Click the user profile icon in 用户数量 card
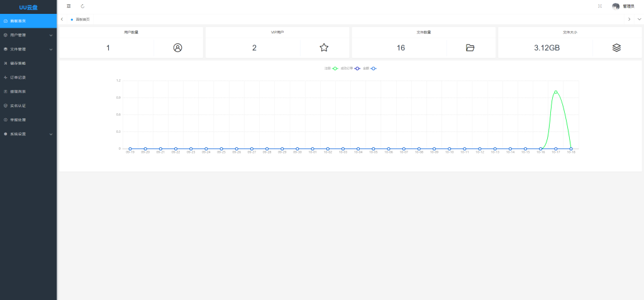 [177, 48]
